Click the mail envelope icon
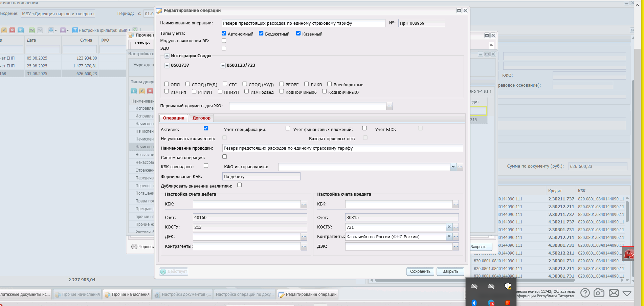The height and width of the screenshot is (306, 644). [614, 293]
